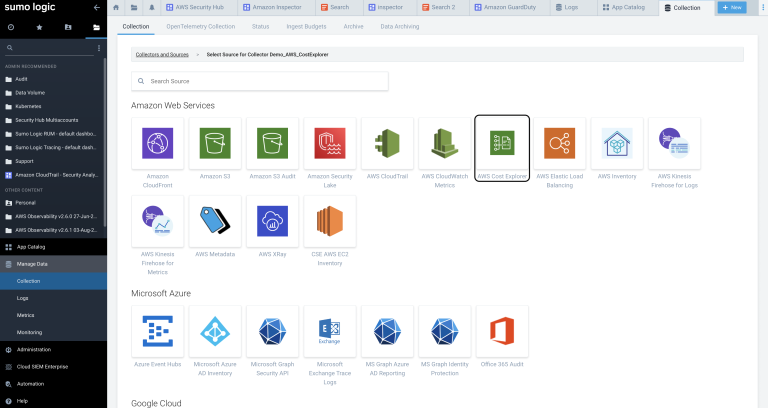The image size is (768, 408).
Task: Choose Microsoft Exchange Trace Logs source
Action: tap(330, 331)
